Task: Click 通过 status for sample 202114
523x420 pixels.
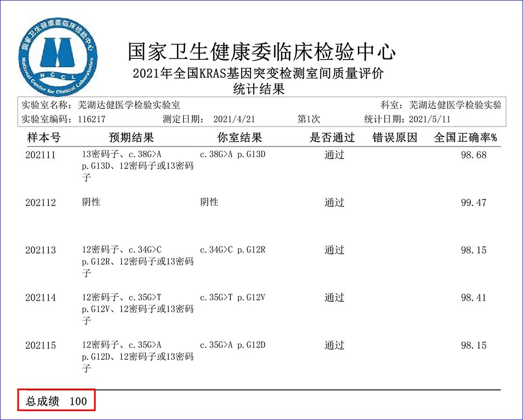Action: click(334, 298)
